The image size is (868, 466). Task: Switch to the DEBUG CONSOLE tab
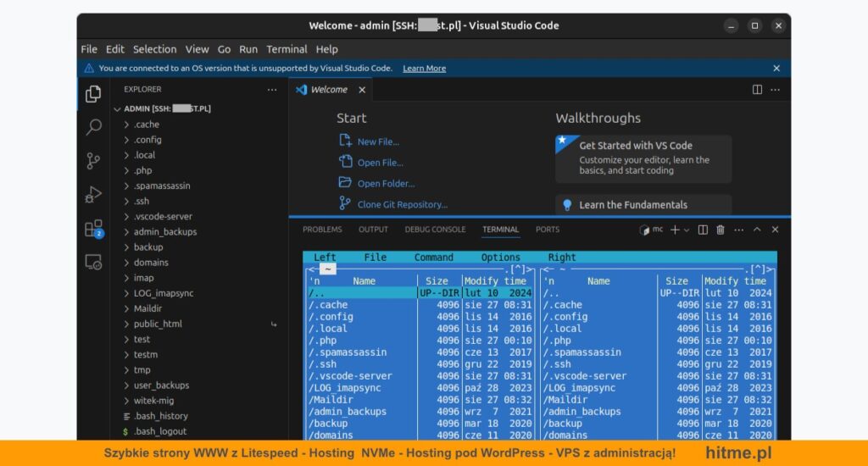(435, 229)
